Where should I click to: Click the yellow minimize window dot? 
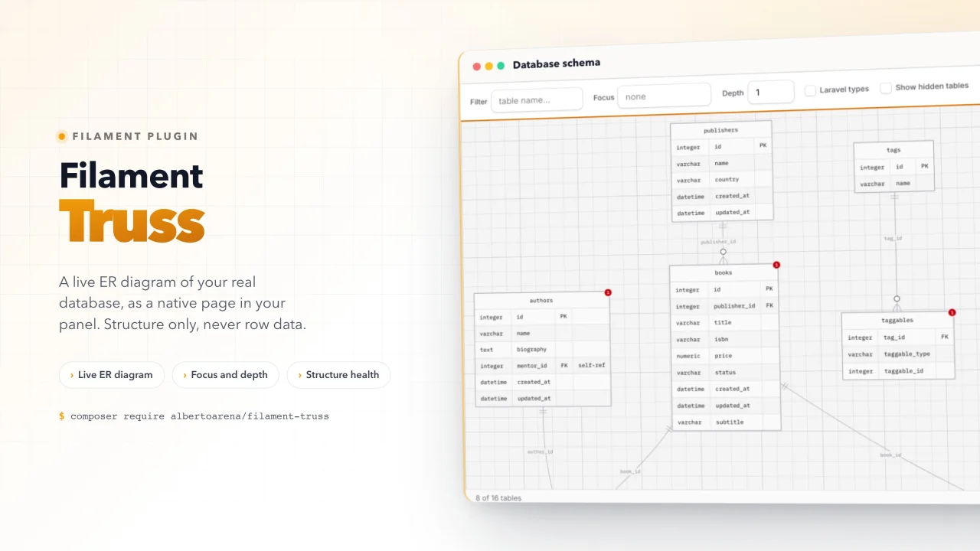pos(489,66)
